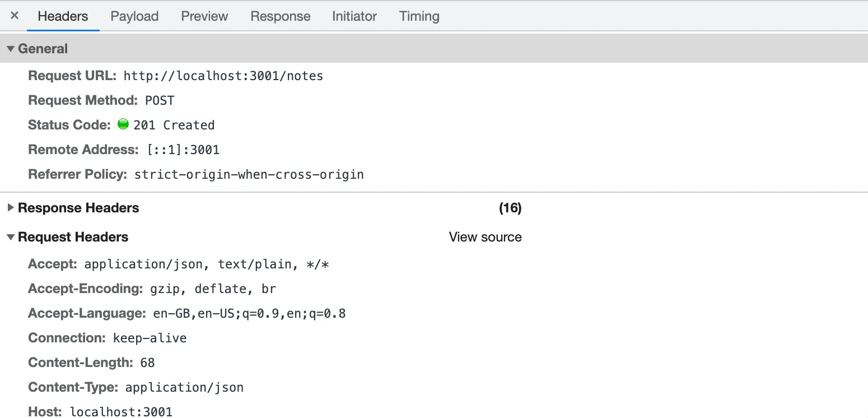Click the Accept-Encoding header name
868x418 pixels.
pyautogui.click(x=86, y=289)
